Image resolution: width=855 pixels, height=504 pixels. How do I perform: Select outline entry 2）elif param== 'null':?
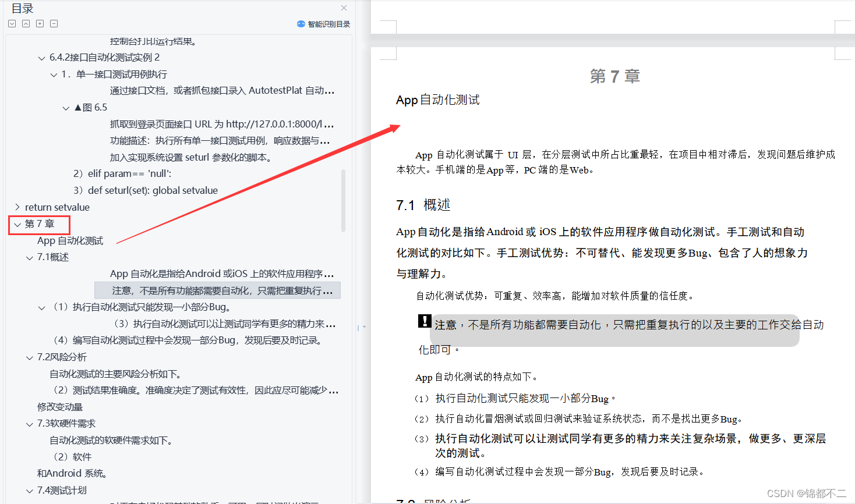[122, 173]
